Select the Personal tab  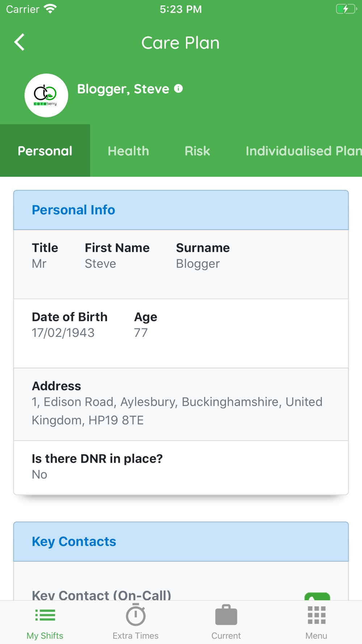[45, 151]
